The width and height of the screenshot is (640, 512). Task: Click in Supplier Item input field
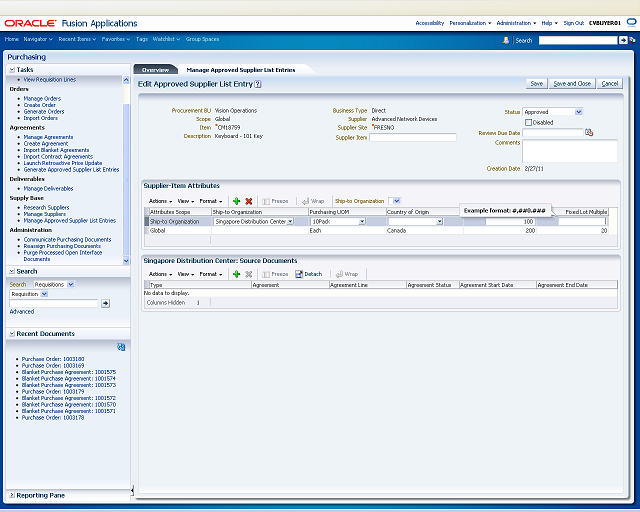(413, 138)
